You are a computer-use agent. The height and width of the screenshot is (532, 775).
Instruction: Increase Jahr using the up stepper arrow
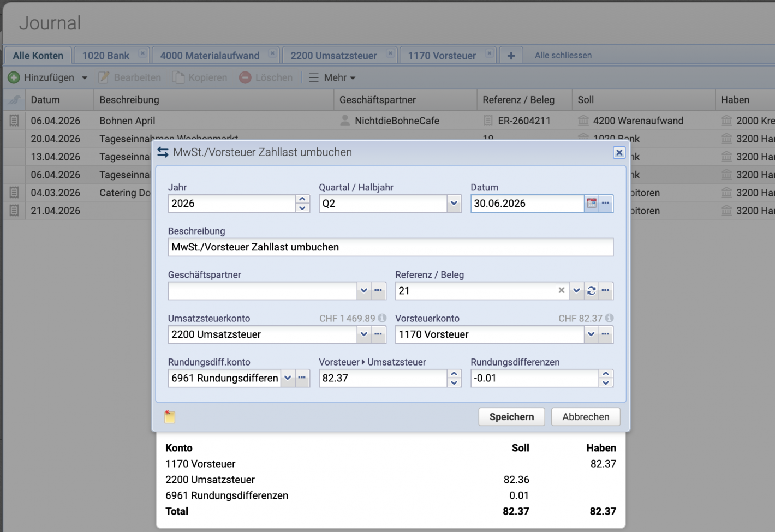[302, 199]
